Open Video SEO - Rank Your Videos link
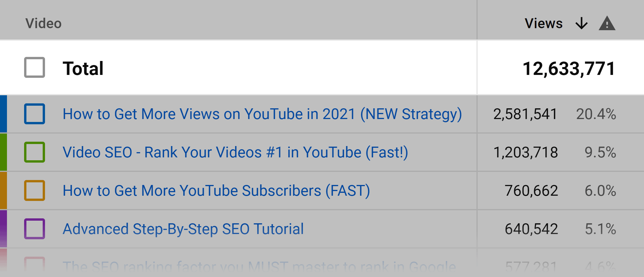Viewport: 644px width, 277px height. 235,152
